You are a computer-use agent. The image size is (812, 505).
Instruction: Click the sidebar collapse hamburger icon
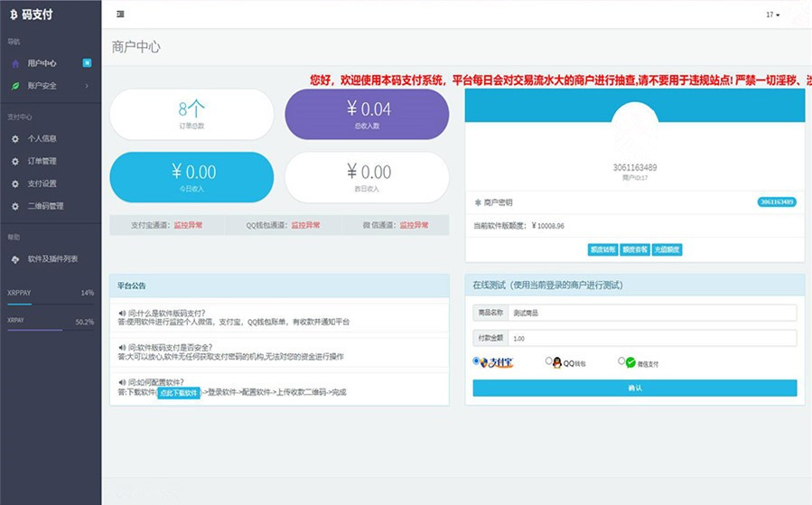pos(121,15)
